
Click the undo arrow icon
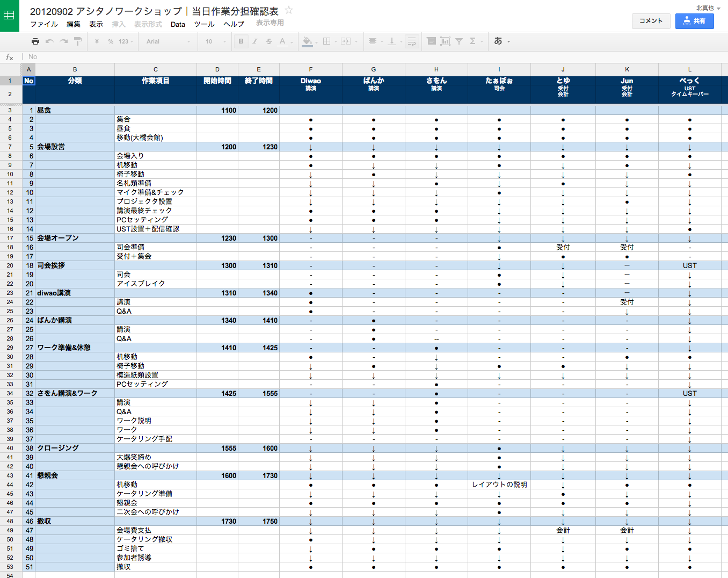point(49,41)
